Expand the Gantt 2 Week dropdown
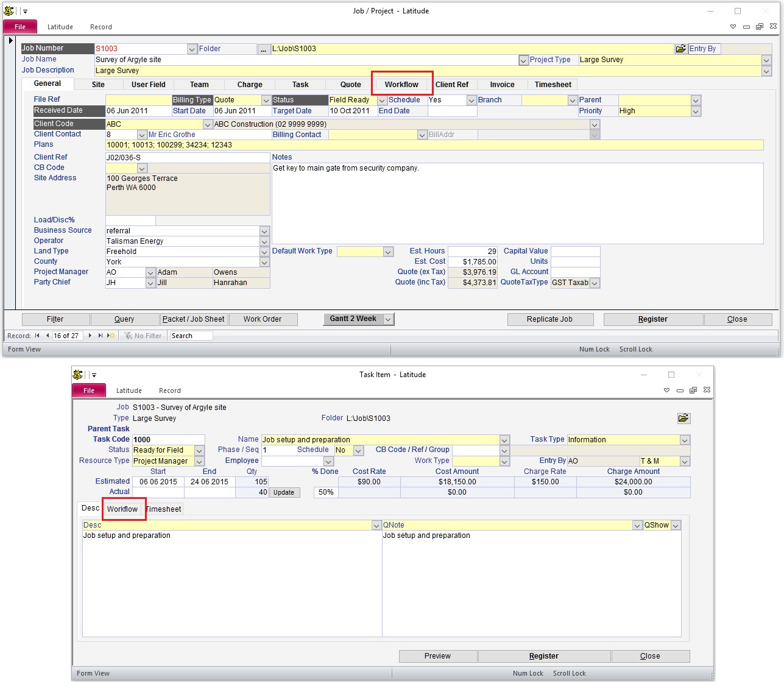The image size is (784, 689). (x=388, y=319)
